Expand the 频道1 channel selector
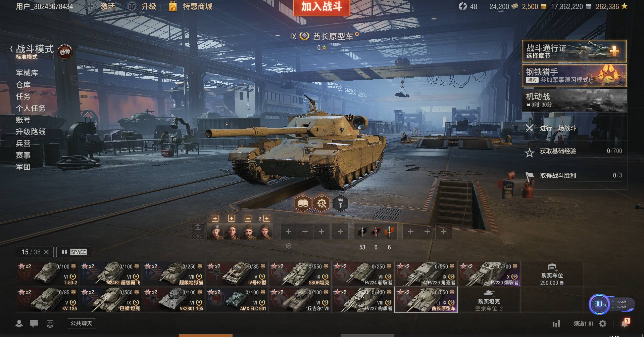 coord(583,324)
